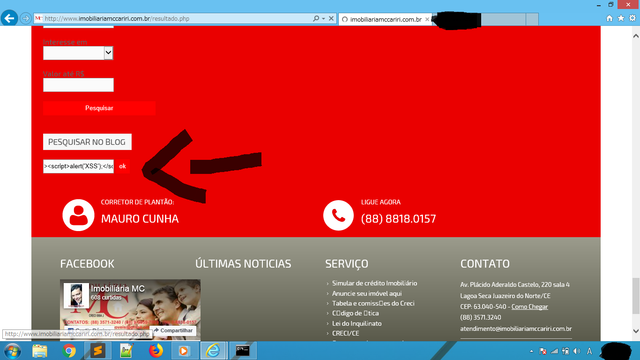Open Código de Ética link

click(355, 313)
